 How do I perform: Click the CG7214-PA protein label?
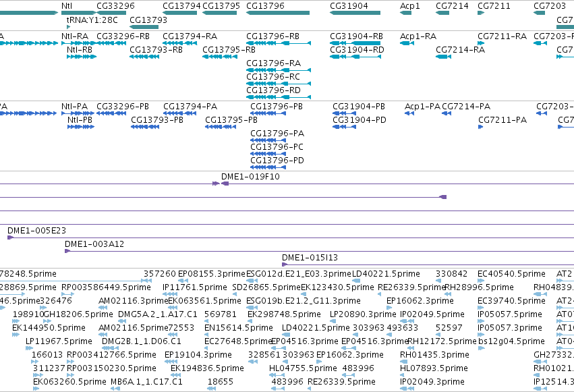466,107
